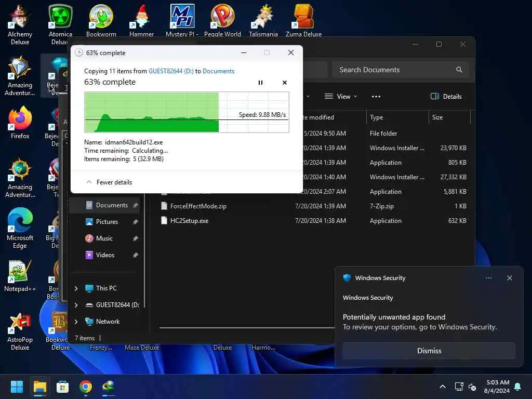532x399 pixels.
Task: Cancel the file copy operation
Action: 285,83
